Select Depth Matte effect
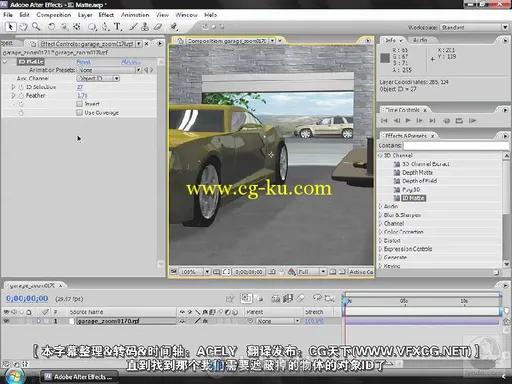 click(417, 172)
